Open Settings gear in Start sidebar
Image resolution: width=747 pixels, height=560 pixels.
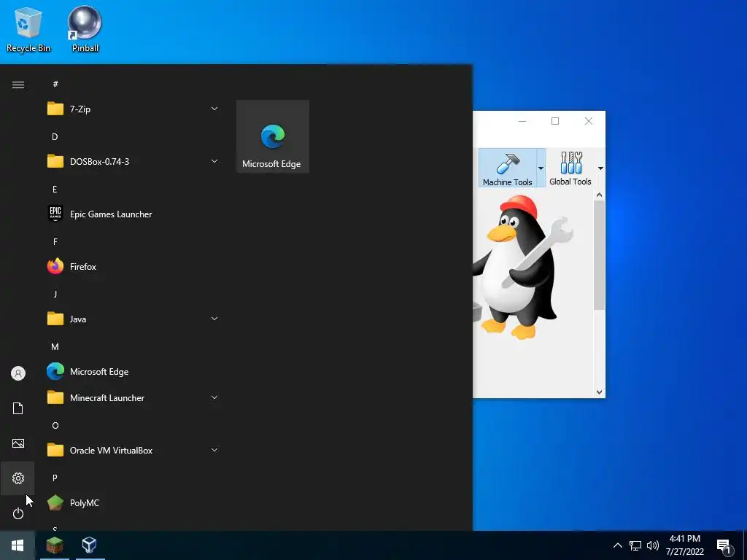click(18, 478)
